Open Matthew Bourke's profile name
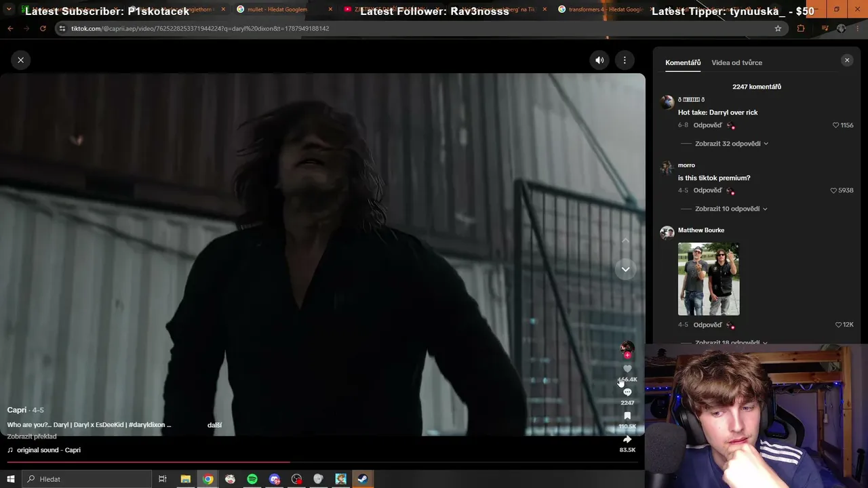Screen dimensions: 868x488 701,230
